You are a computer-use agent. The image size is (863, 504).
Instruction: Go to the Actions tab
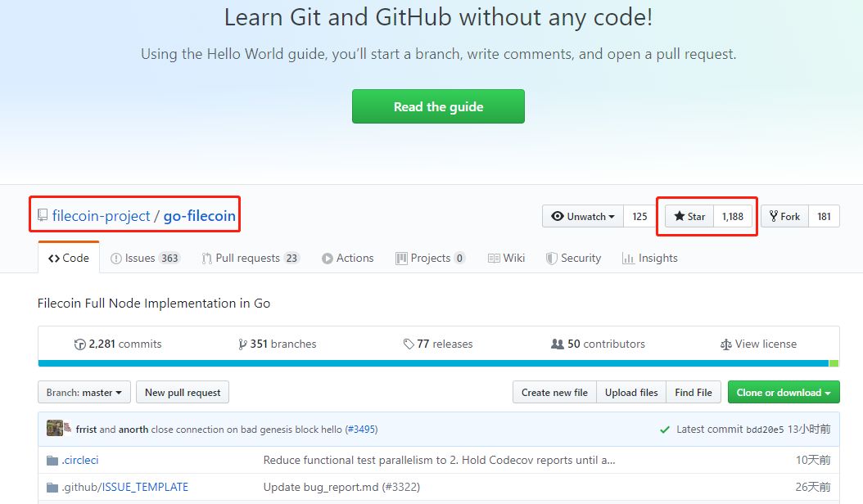point(348,258)
